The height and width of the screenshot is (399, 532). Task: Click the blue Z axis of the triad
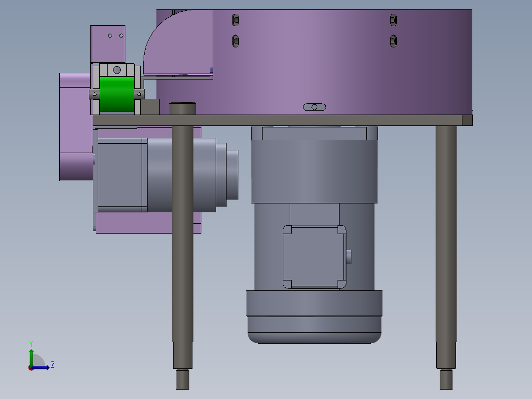point(40,367)
